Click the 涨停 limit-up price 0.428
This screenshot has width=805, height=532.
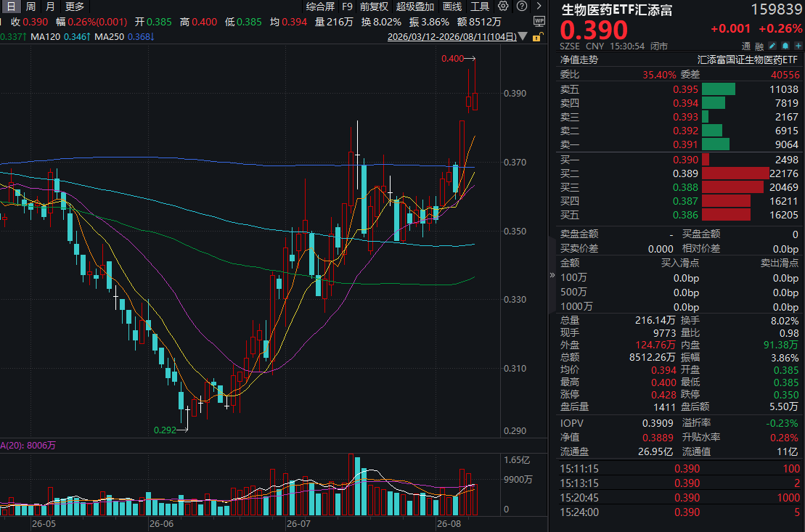[663, 395]
